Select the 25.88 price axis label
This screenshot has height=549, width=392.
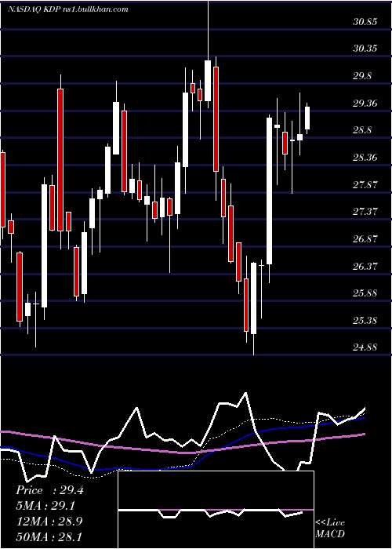(365, 293)
